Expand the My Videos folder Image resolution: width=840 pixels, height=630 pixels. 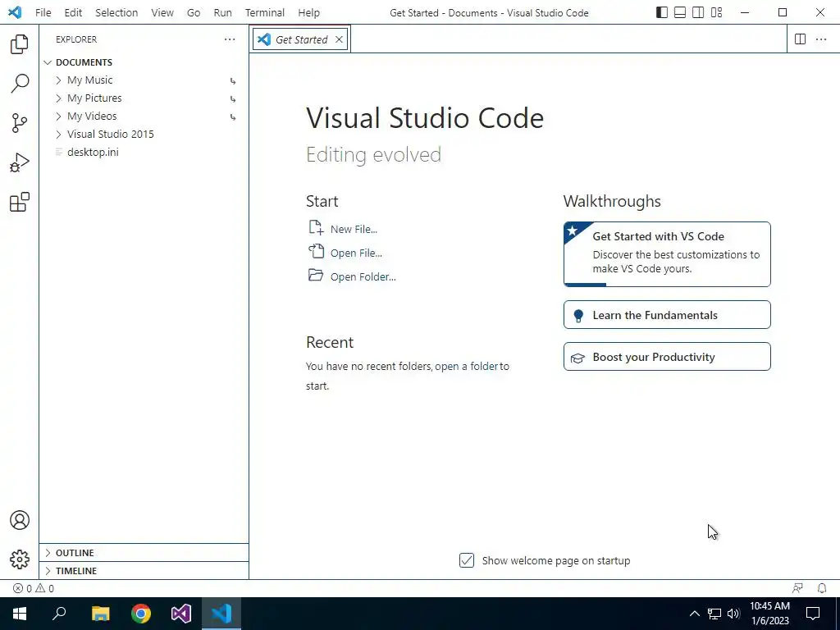coord(58,116)
